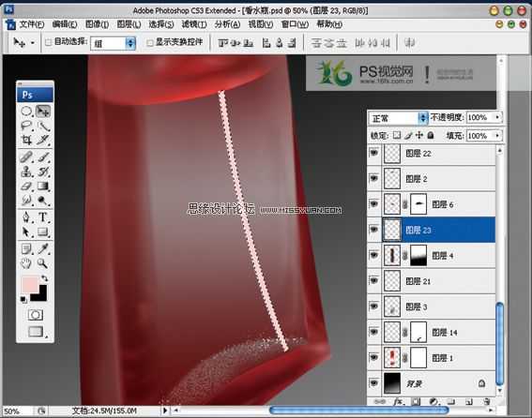
Task: Enable the 自动选择 checkbox
Action: click(49, 42)
